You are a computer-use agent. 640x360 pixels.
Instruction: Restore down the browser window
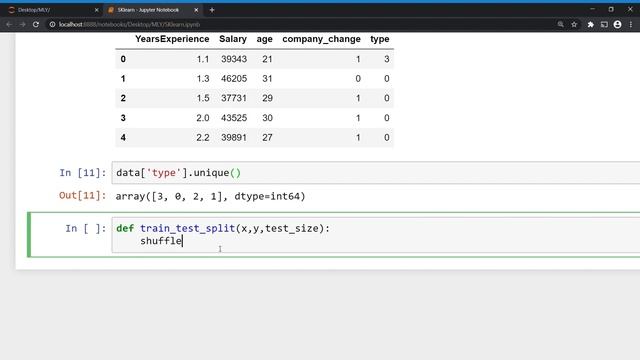coord(611,9)
